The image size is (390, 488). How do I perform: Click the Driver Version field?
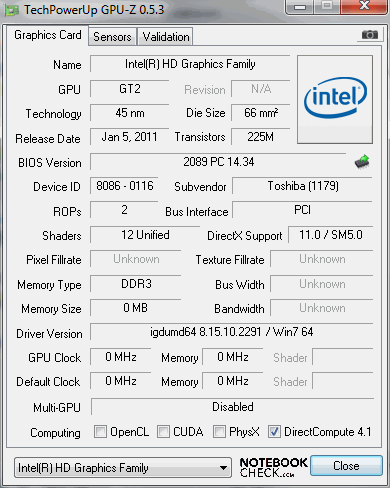tap(232, 332)
